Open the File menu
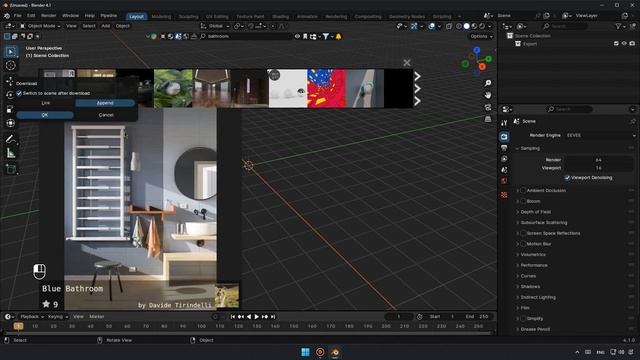The width and height of the screenshot is (640, 360). (18, 16)
